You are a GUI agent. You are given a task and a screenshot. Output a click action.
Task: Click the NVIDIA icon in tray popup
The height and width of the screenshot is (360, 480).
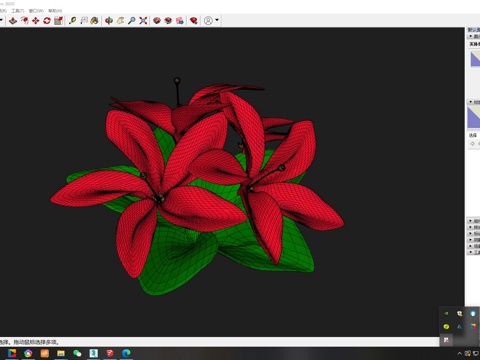point(446,313)
